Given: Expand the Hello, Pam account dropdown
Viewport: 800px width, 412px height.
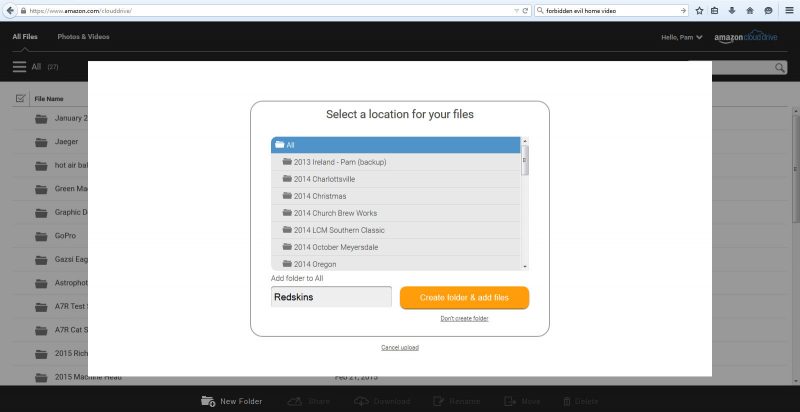Looking at the screenshot, I should pyautogui.click(x=681, y=37).
